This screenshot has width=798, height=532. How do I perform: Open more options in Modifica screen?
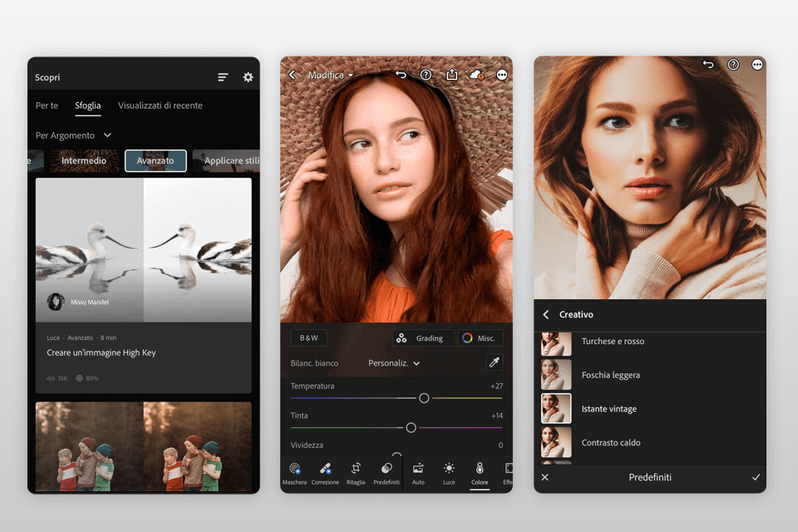click(502, 75)
